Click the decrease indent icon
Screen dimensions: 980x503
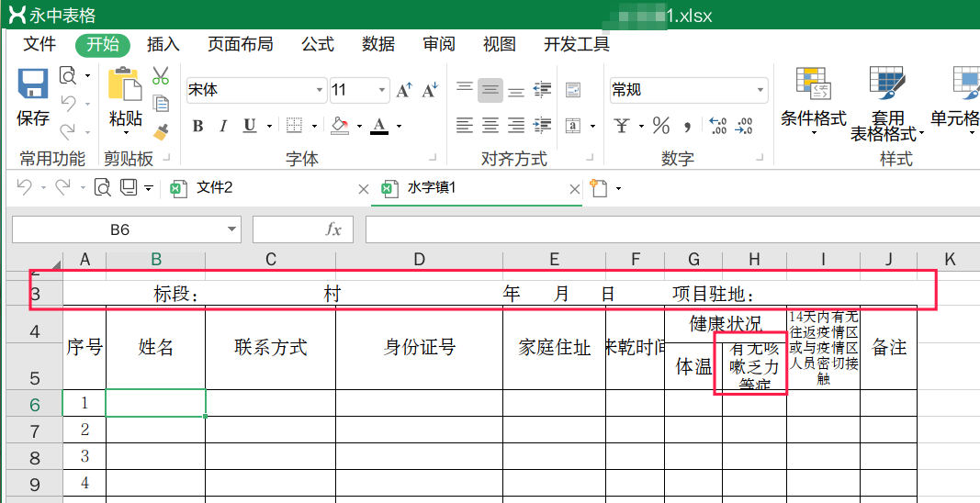point(542,91)
